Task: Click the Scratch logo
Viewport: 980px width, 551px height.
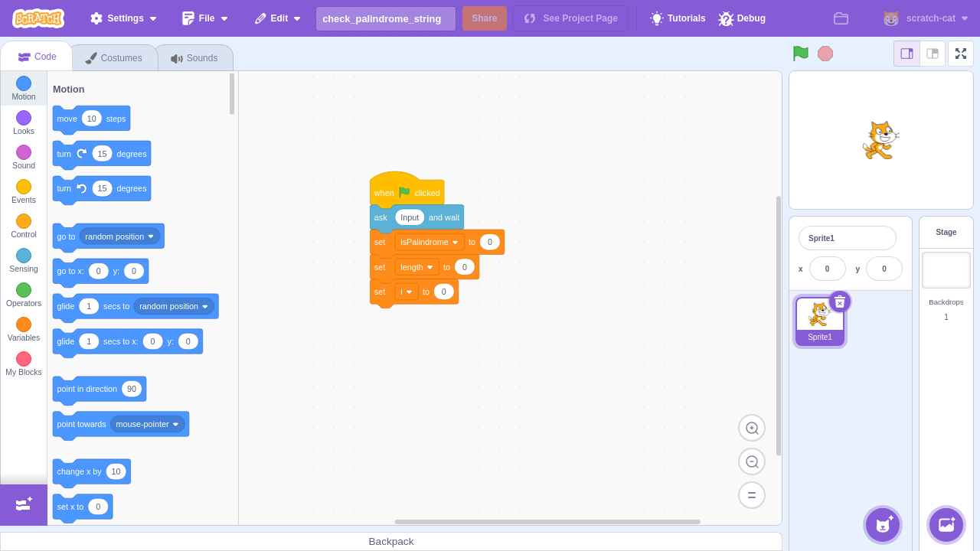Action: point(38,18)
